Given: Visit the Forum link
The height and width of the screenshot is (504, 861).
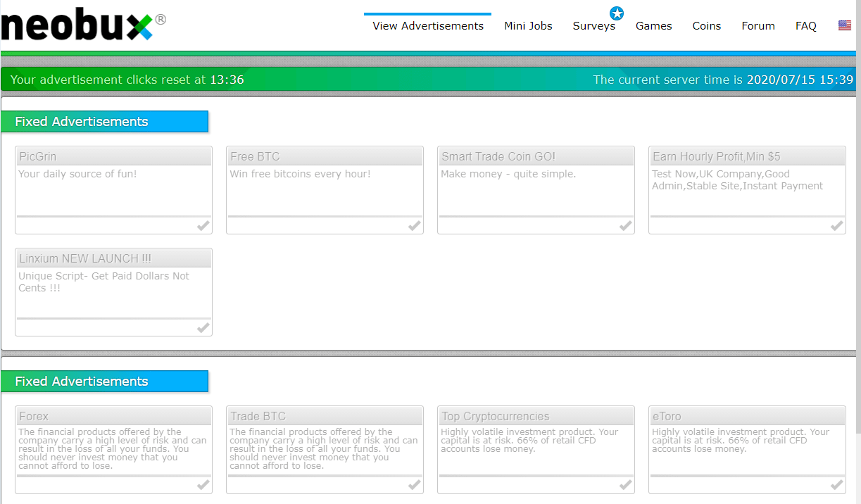Looking at the screenshot, I should [758, 26].
